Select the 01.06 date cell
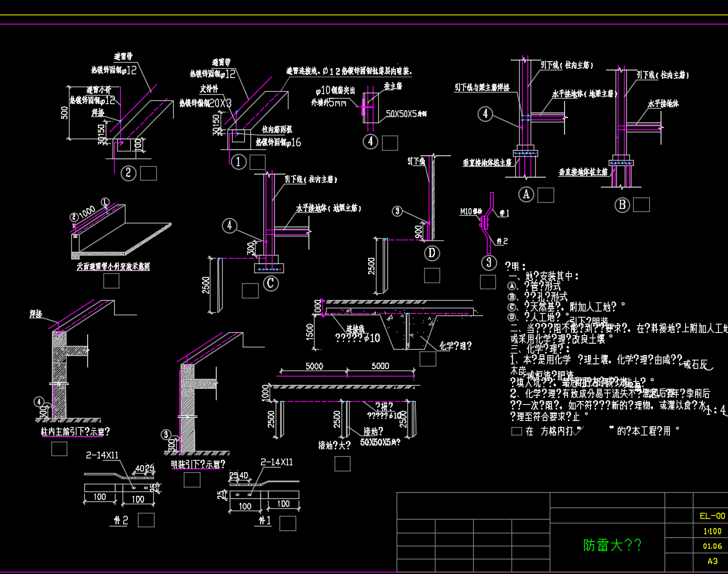The width and height of the screenshot is (728, 574). click(x=711, y=546)
